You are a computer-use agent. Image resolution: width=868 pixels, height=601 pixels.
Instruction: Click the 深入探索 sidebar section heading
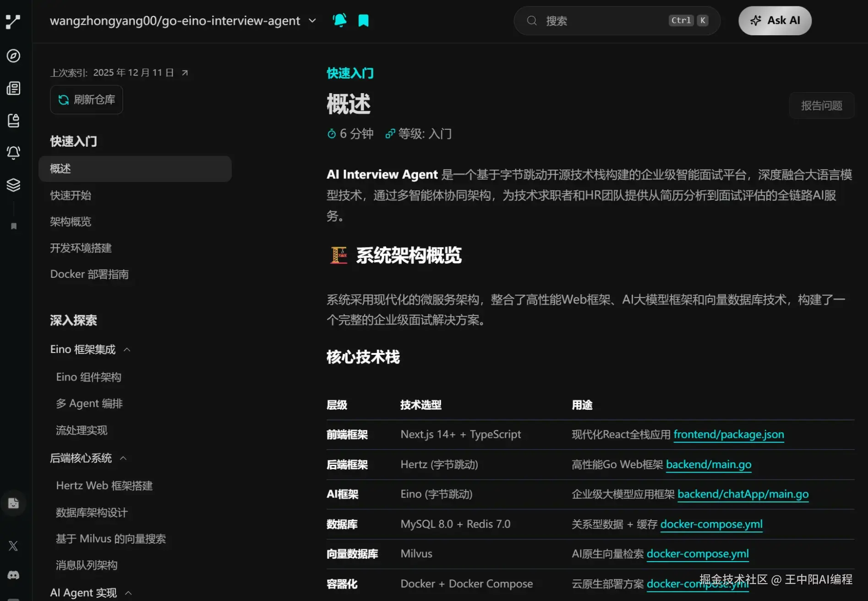click(x=73, y=320)
